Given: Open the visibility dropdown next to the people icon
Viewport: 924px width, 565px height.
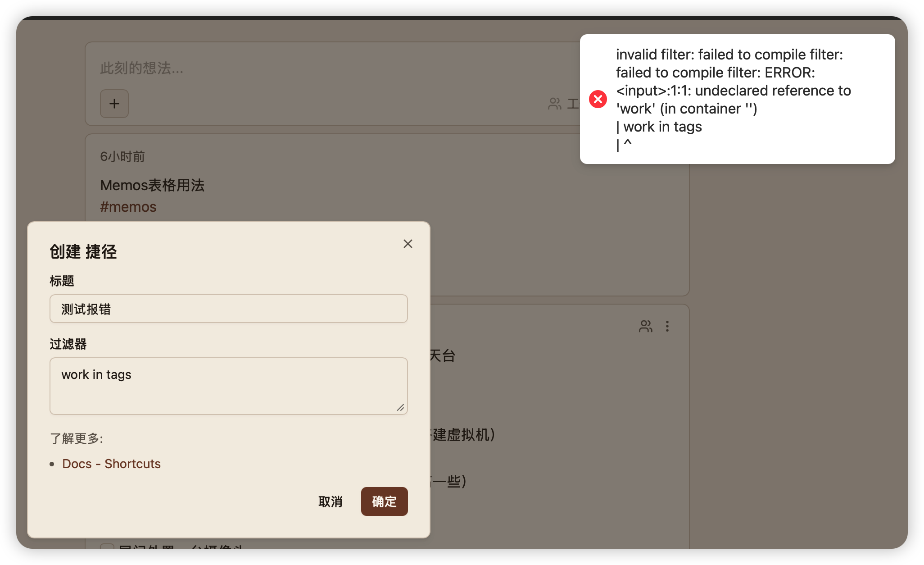Looking at the screenshot, I should click(573, 104).
